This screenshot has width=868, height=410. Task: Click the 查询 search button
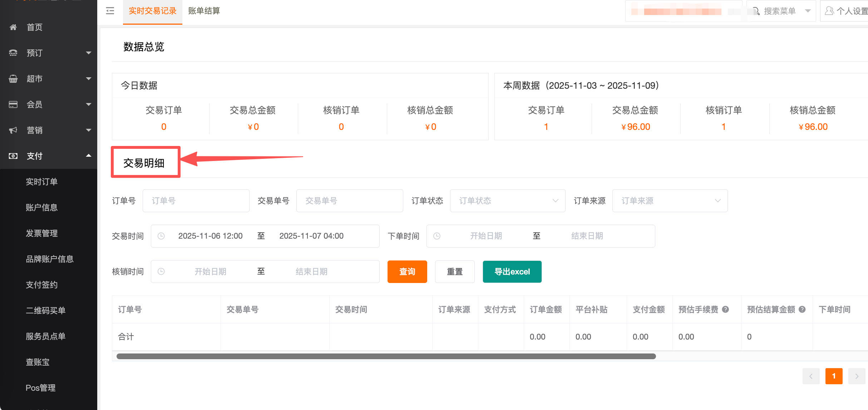(x=407, y=272)
